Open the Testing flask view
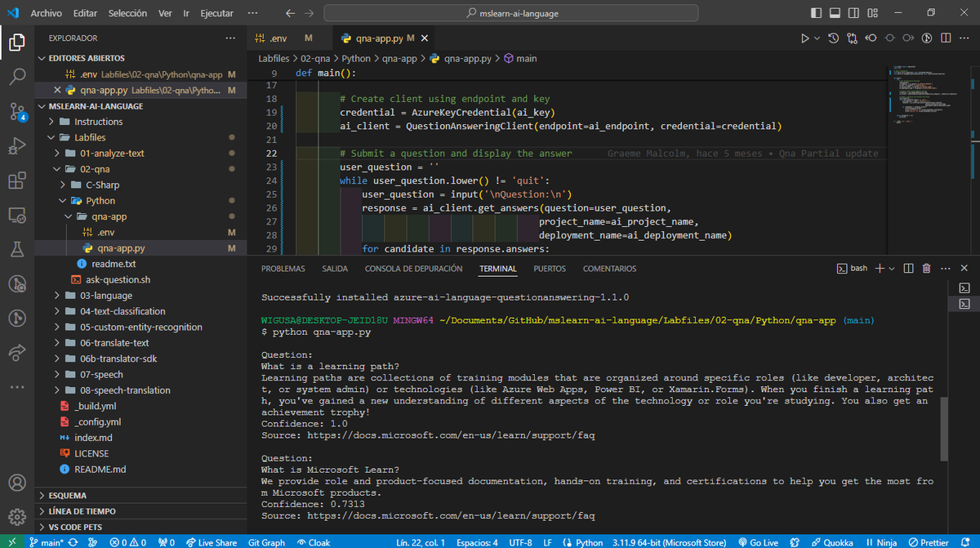Image resolution: width=980 pixels, height=548 pixels. click(x=17, y=250)
